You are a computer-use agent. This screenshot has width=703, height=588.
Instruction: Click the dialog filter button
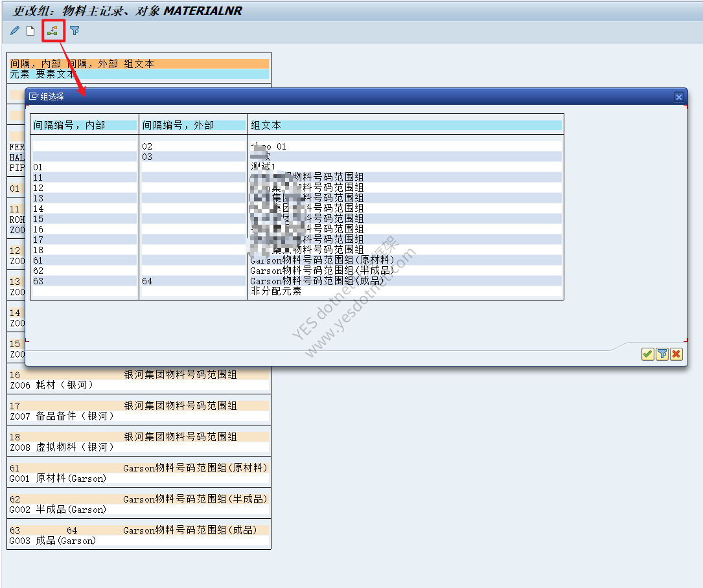(662, 354)
